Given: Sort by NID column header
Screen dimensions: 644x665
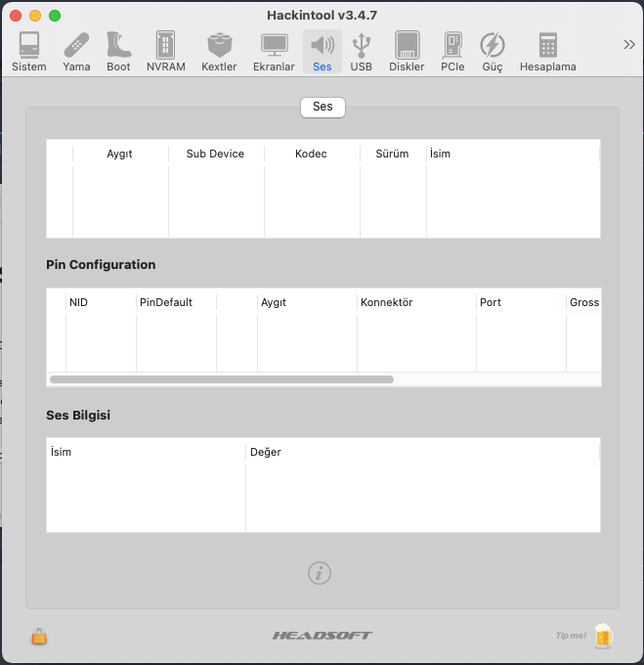Looking at the screenshot, I should [101, 302].
